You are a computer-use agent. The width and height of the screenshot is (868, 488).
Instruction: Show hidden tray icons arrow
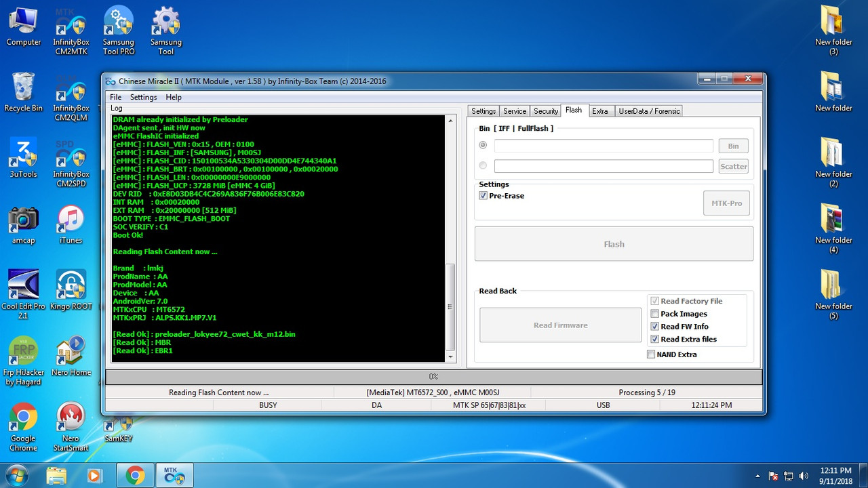757,476
